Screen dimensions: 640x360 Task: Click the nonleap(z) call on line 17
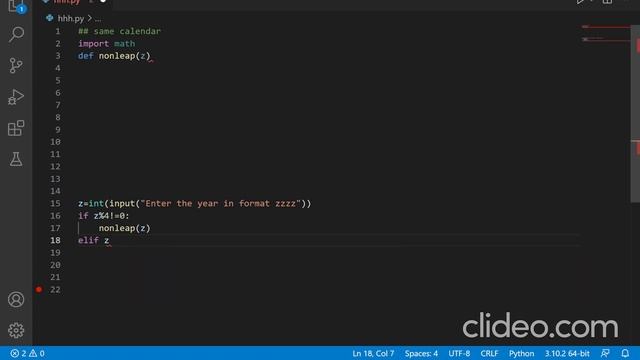124,228
